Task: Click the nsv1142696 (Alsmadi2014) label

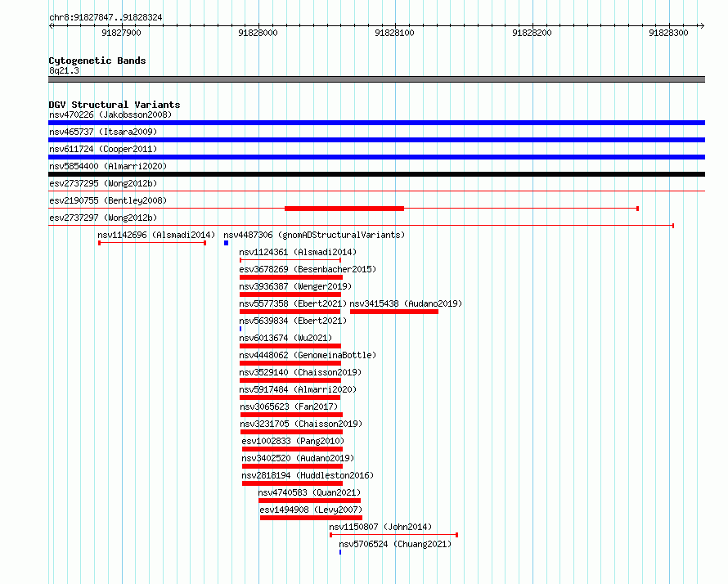Action: pos(156,235)
